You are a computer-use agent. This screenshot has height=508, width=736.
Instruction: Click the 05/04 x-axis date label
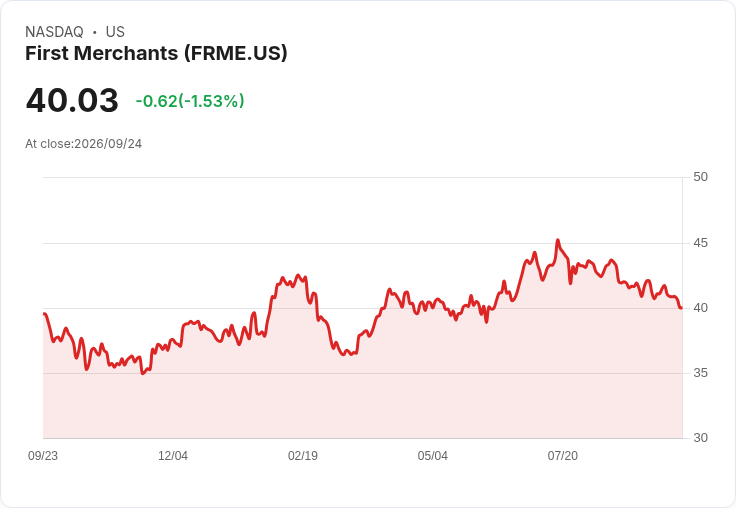[432, 456]
